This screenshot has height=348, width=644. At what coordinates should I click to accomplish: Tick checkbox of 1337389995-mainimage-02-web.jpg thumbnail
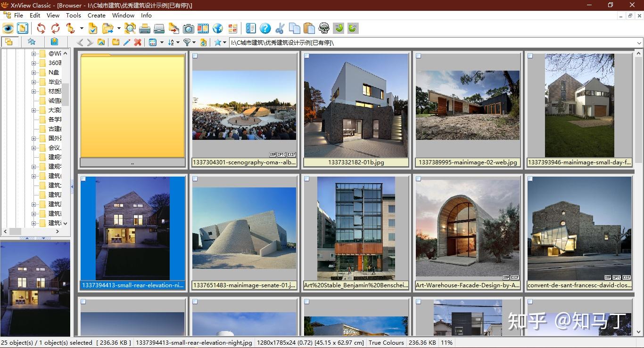(x=419, y=56)
